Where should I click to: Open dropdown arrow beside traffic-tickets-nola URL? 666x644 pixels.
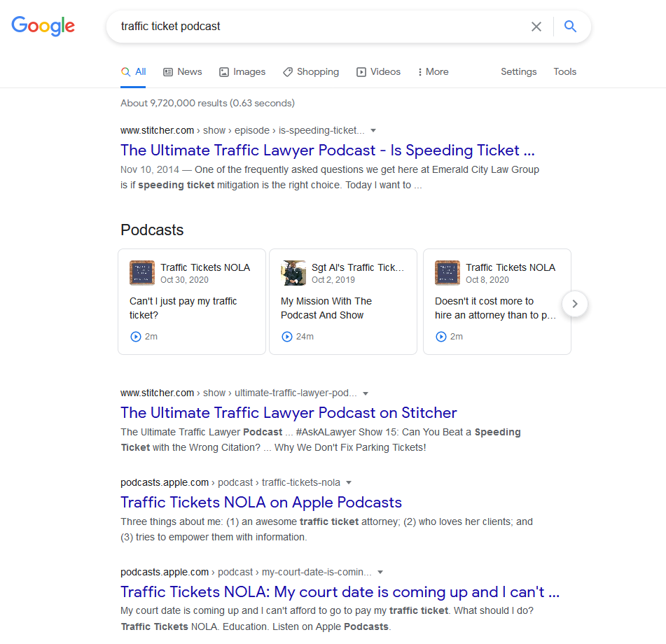[x=349, y=483]
